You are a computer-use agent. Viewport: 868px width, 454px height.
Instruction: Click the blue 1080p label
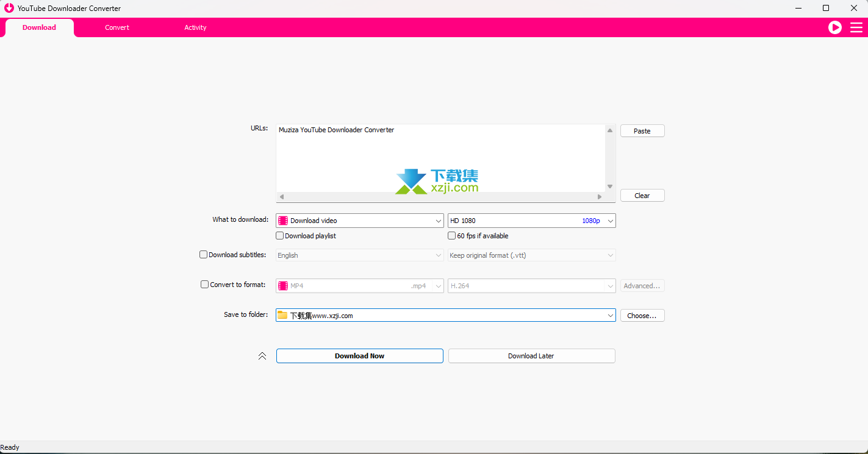pos(591,221)
